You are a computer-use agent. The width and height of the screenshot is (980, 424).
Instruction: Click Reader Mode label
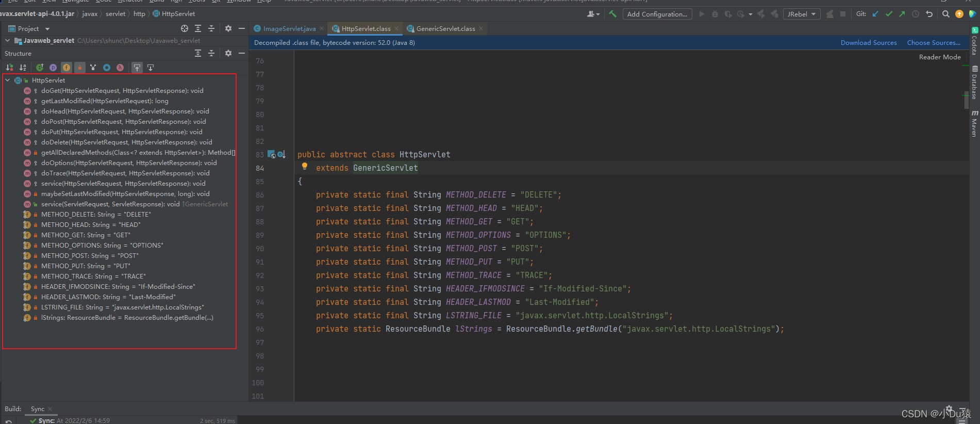[940, 57]
